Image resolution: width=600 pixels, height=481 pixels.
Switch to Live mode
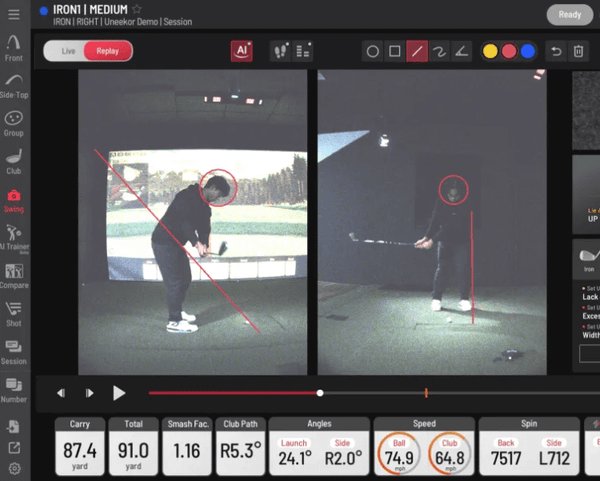(67, 51)
